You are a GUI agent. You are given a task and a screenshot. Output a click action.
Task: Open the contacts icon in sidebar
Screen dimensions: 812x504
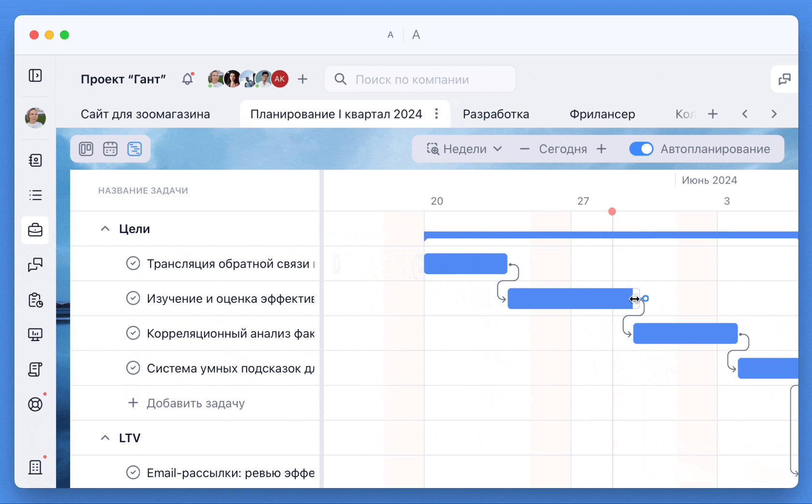35,160
